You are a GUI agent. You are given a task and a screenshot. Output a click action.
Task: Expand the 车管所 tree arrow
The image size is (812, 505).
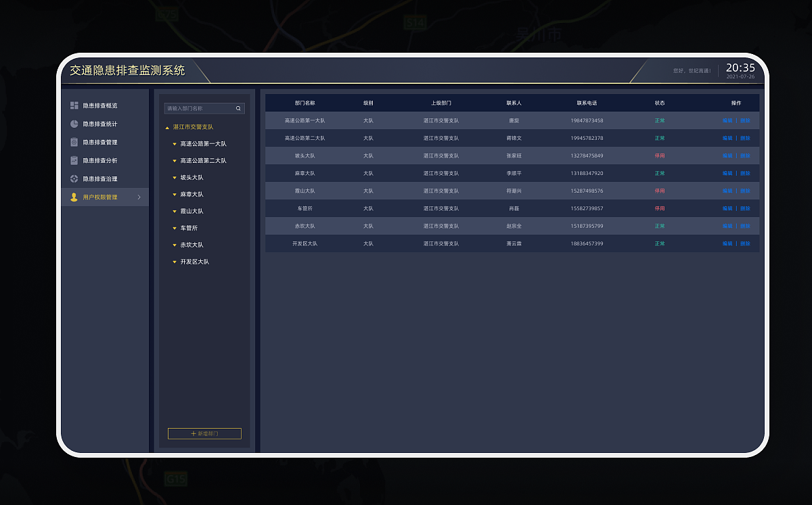coord(175,229)
